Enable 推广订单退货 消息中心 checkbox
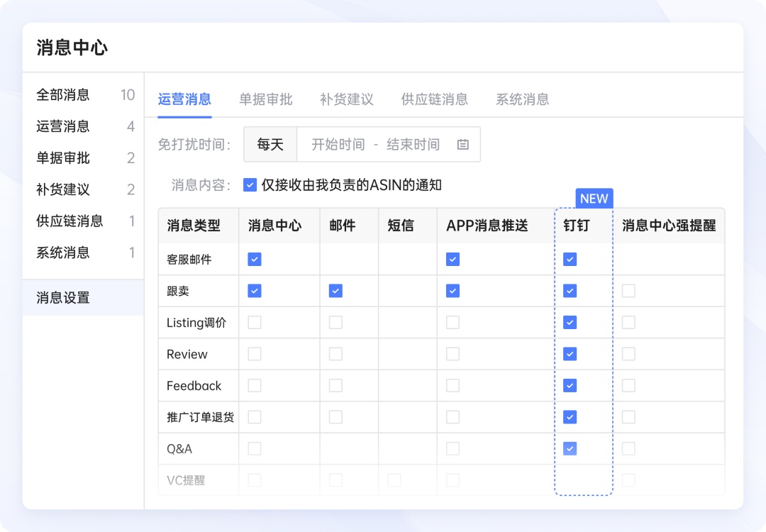766x532 pixels. [255, 417]
